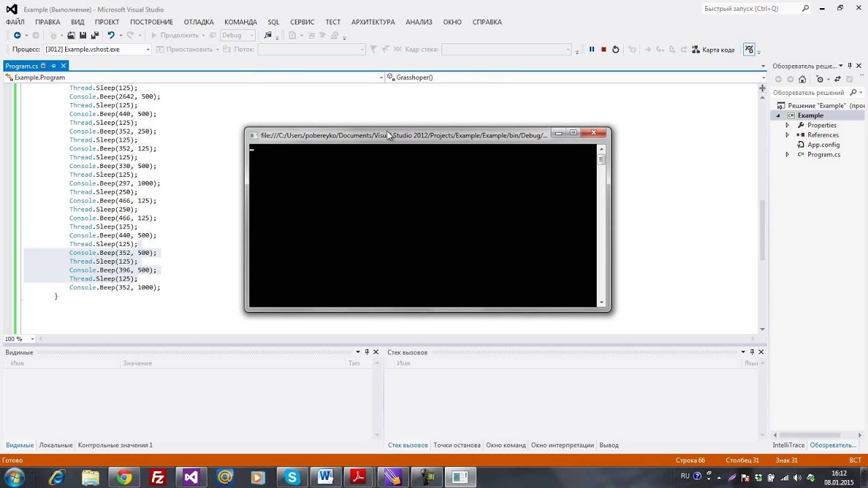Toggle auto-hide pin of Стек вызовов panel
Viewport: 868px width, 488px height.
tap(752, 352)
